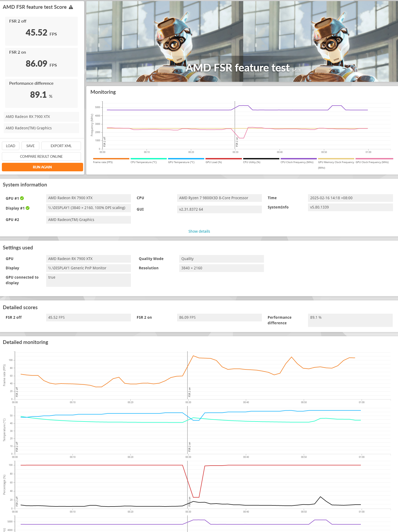Viewport: 398px width, 532px height.
Task: Toggle the GPU Load (%) legend swatch
Action: [x=224, y=159]
